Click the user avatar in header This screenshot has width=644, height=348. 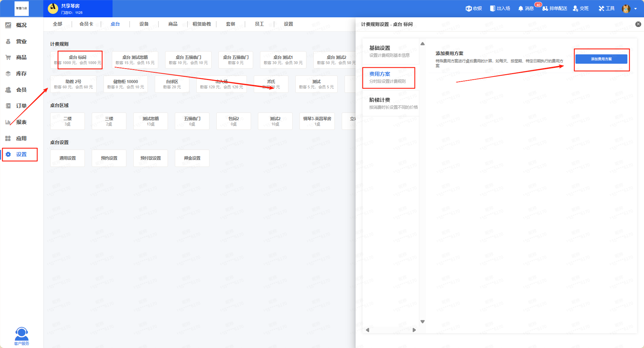[626, 9]
